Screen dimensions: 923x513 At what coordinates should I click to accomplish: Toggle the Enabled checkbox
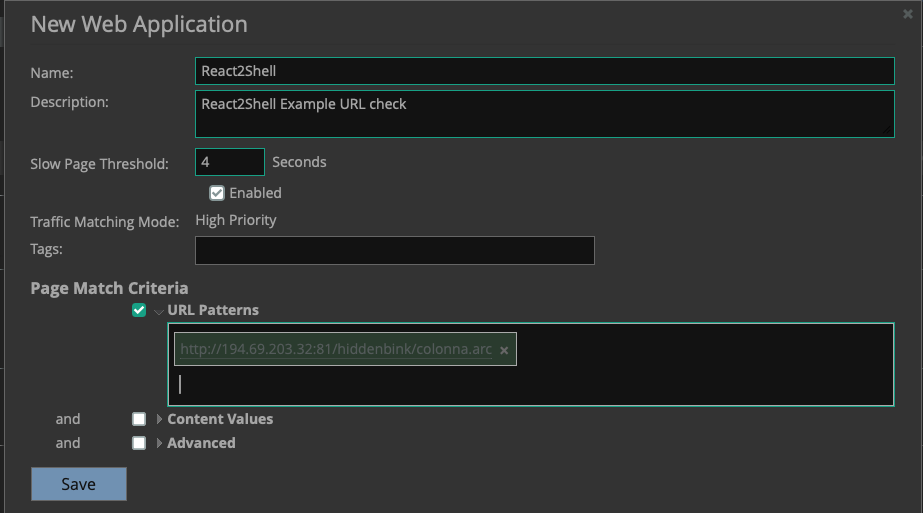pos(217,193)
